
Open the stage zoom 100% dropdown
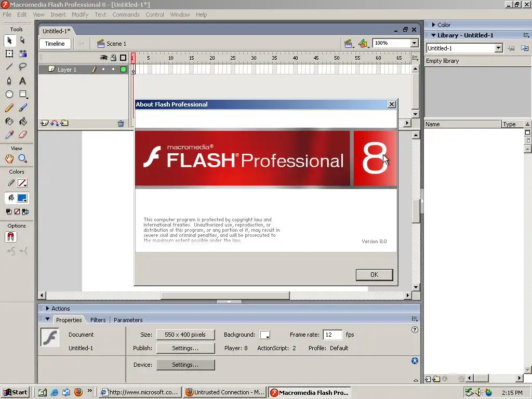click(414, 43)
